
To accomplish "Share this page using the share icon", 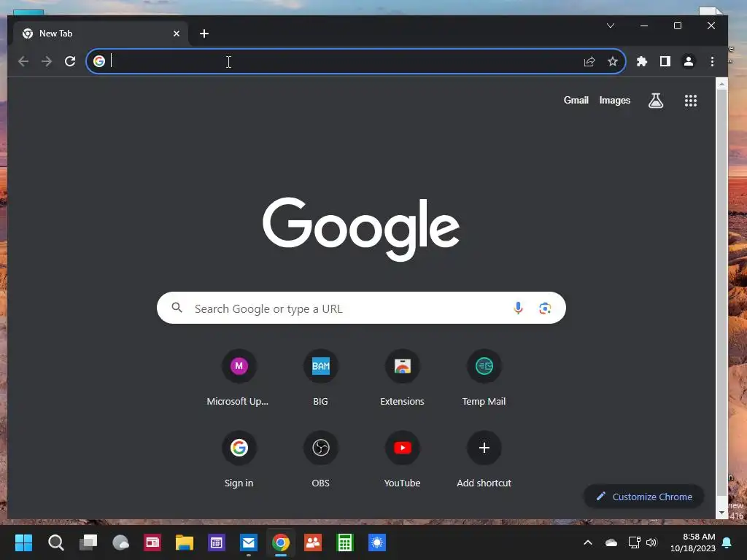I will (589, 61).
